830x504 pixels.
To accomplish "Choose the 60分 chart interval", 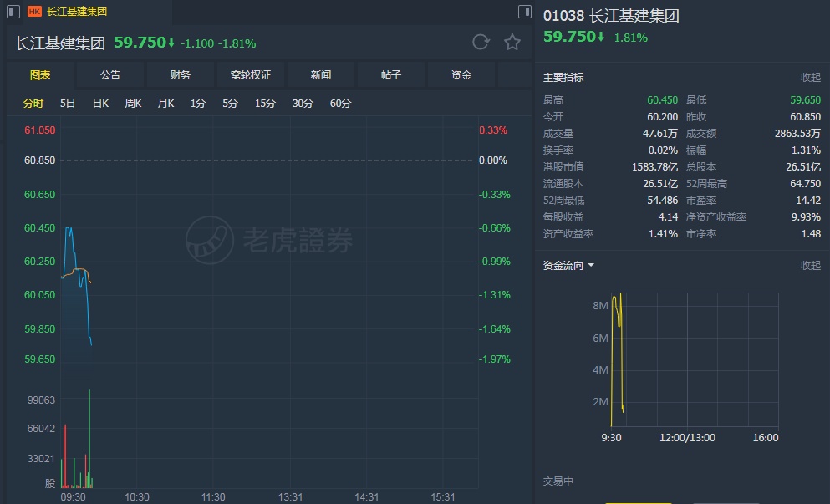I will [340, 104].
